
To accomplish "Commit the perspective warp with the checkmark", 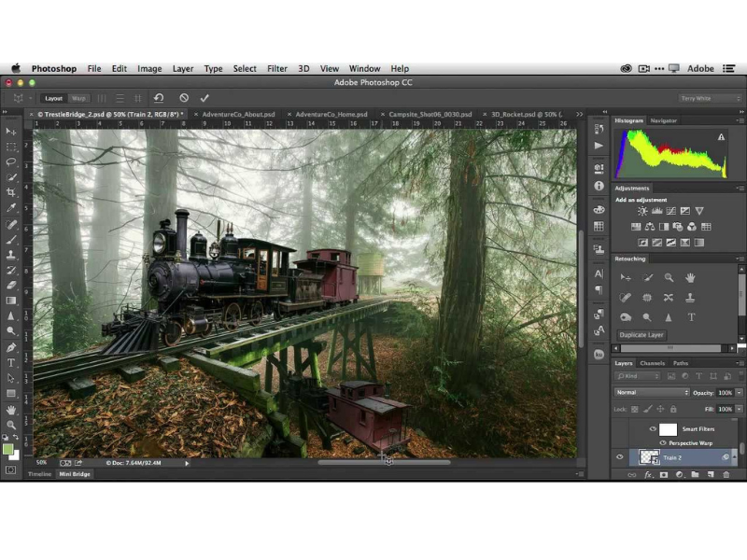I will [204, 98].
